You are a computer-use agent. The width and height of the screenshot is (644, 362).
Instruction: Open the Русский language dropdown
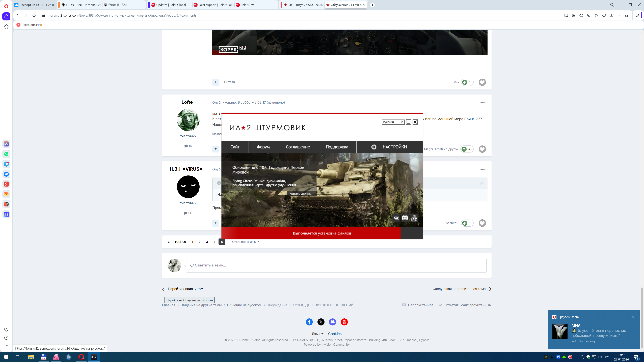point(393,122)
